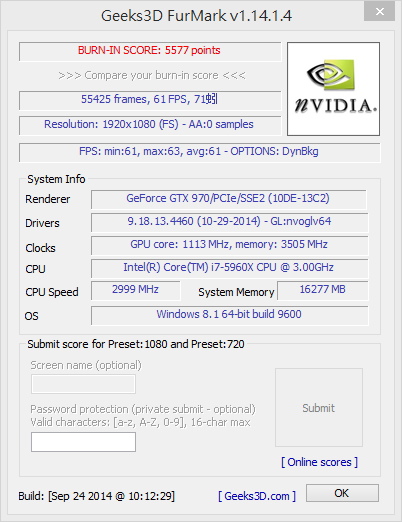Close the FurMark dialog window

[x=379, y=12]
